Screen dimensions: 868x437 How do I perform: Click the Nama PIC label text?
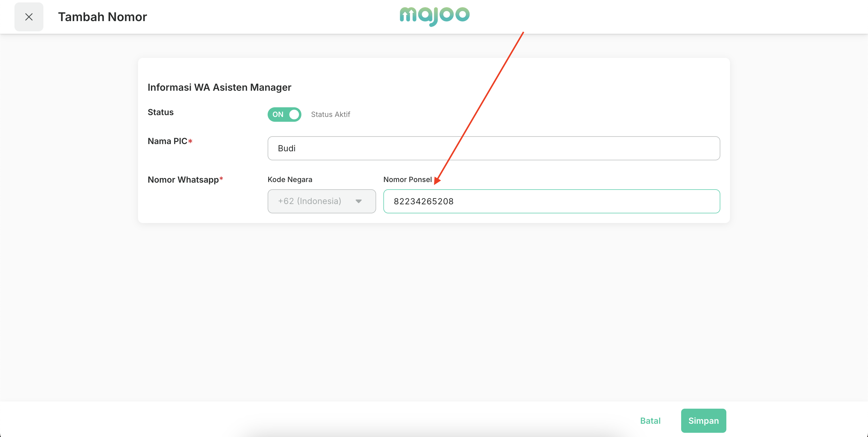(x=167, y=141)
